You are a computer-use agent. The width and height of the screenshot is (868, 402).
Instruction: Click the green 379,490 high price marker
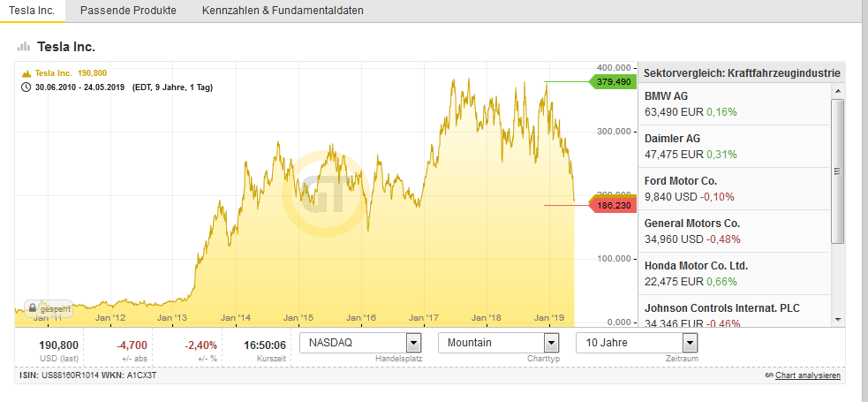[613, 81]
